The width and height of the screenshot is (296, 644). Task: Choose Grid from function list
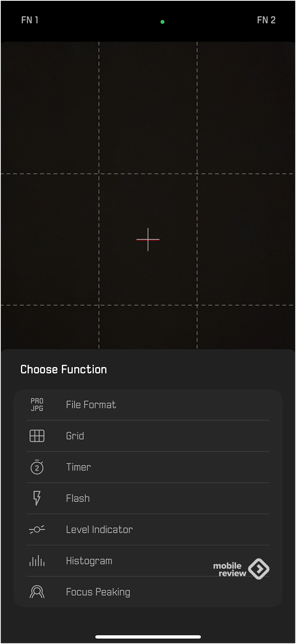[148, 436]
